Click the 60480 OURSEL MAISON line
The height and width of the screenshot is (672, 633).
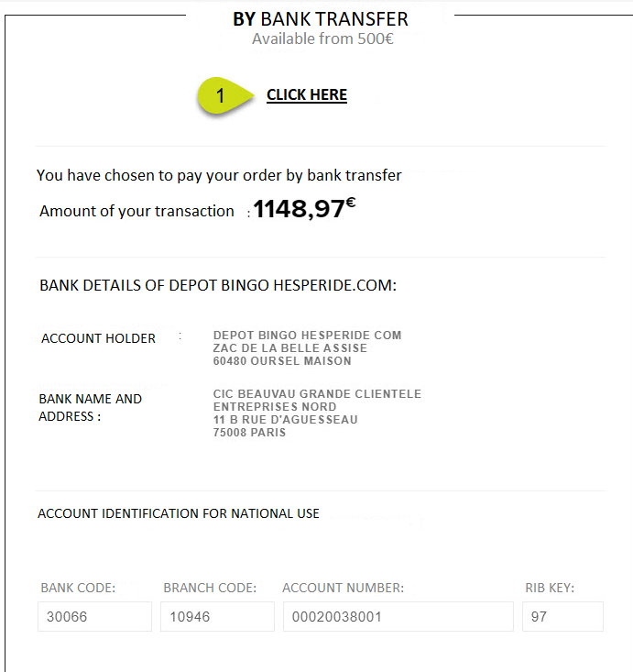coord(282,361)
